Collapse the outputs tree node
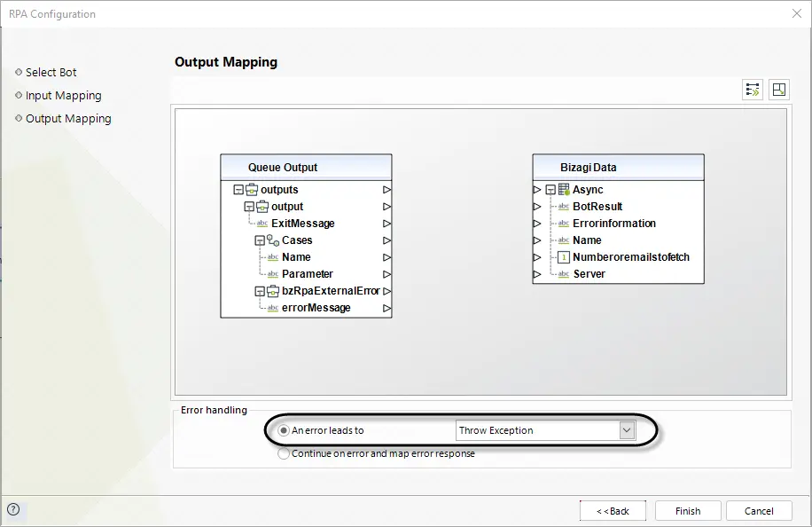The image size is (812, 527). [x=238, y=190]
